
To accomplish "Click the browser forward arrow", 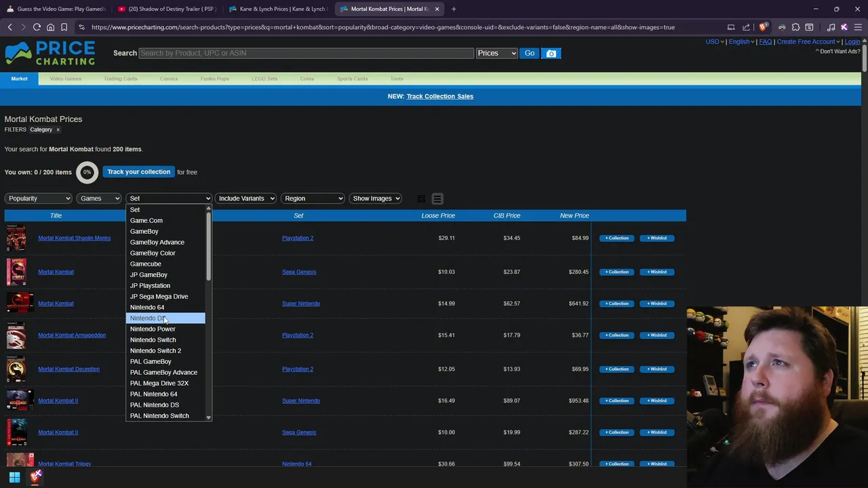I will point(23,27).
